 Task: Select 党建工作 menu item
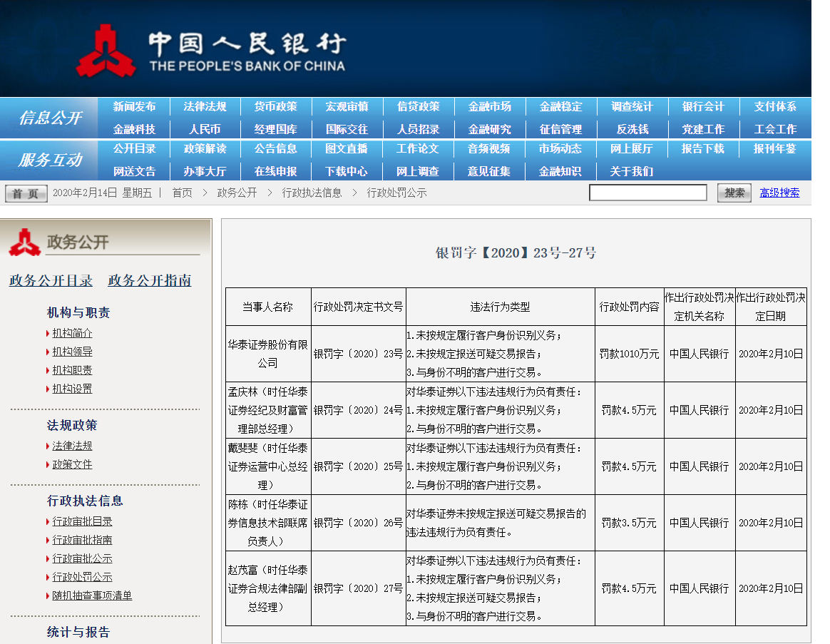point(703,129)
